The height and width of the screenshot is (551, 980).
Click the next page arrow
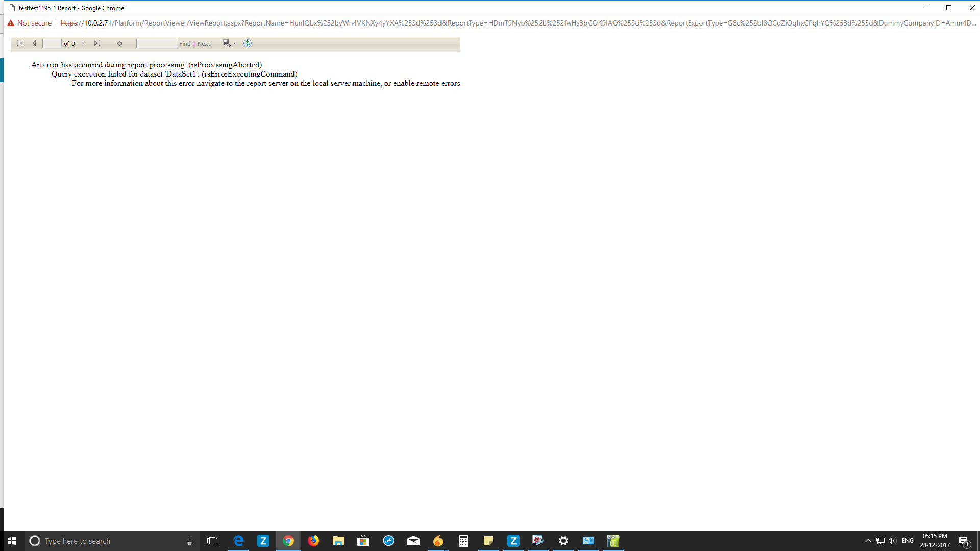click(x=83, y=43)
